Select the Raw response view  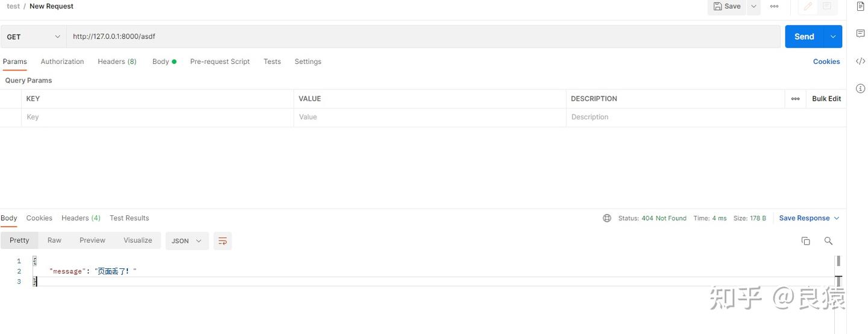tap(54, 241)
